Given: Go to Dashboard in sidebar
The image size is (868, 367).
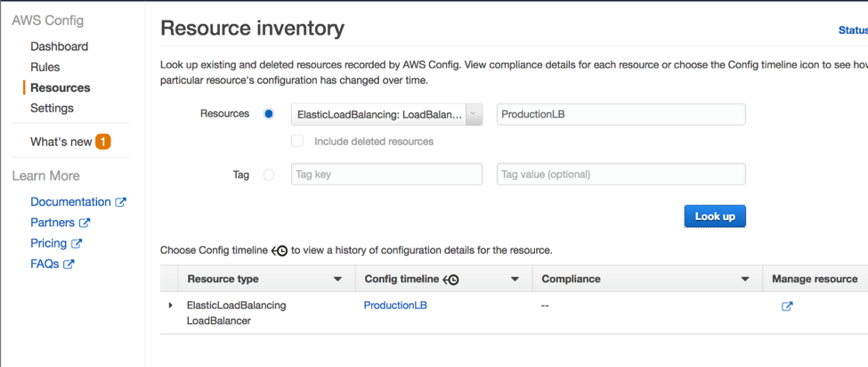Looking at the screenshot, I should (x=59, y=46).
